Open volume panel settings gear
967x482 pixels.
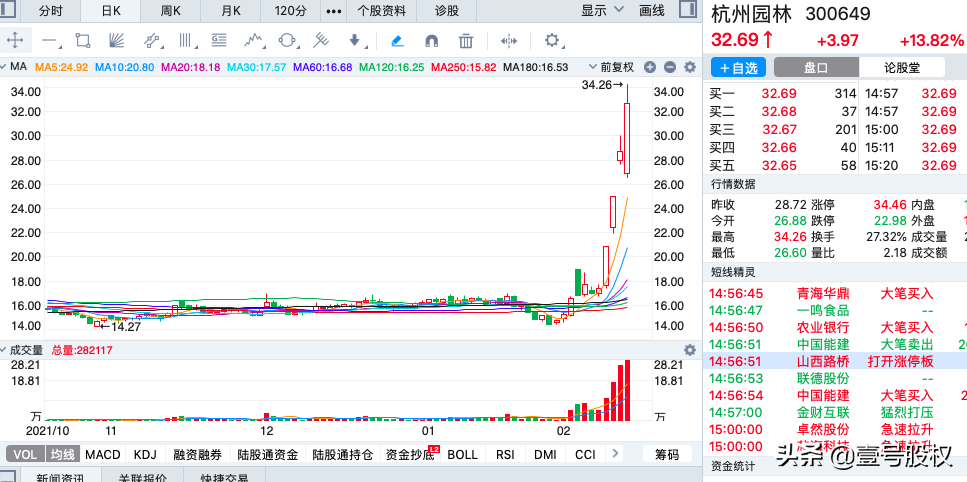click(x=690, y=349)
